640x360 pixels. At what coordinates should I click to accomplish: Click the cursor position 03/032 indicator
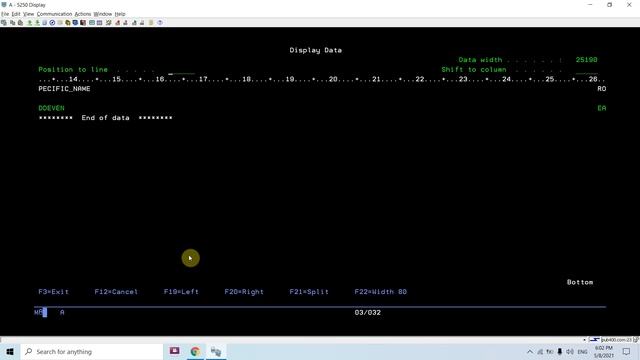click(367, 313)
